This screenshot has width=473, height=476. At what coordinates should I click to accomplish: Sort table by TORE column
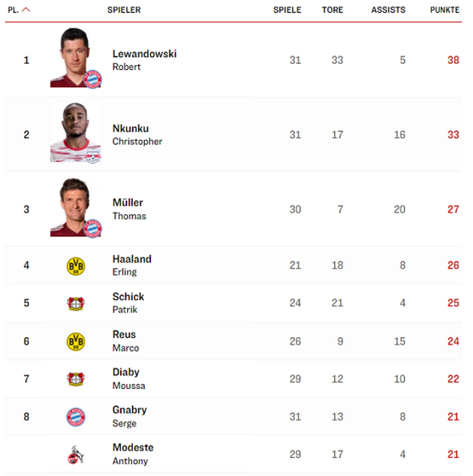[332, 10]
